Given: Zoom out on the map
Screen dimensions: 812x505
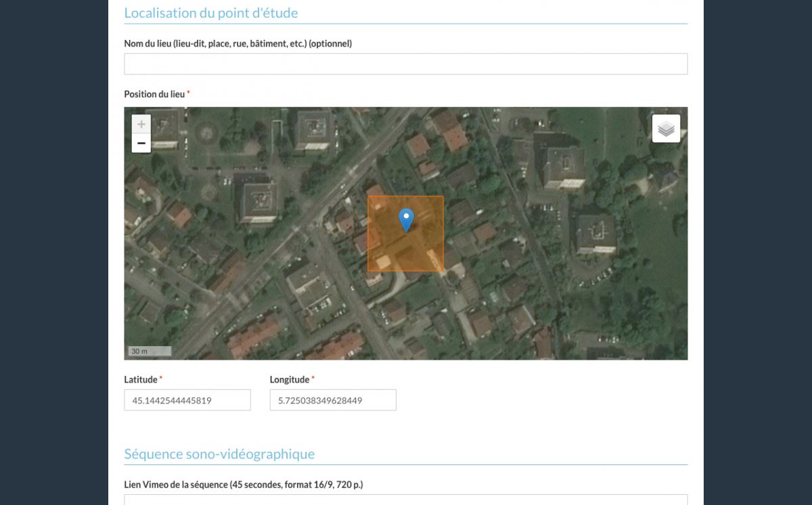Looking at the screenshot, I should [x=141, y=143].
